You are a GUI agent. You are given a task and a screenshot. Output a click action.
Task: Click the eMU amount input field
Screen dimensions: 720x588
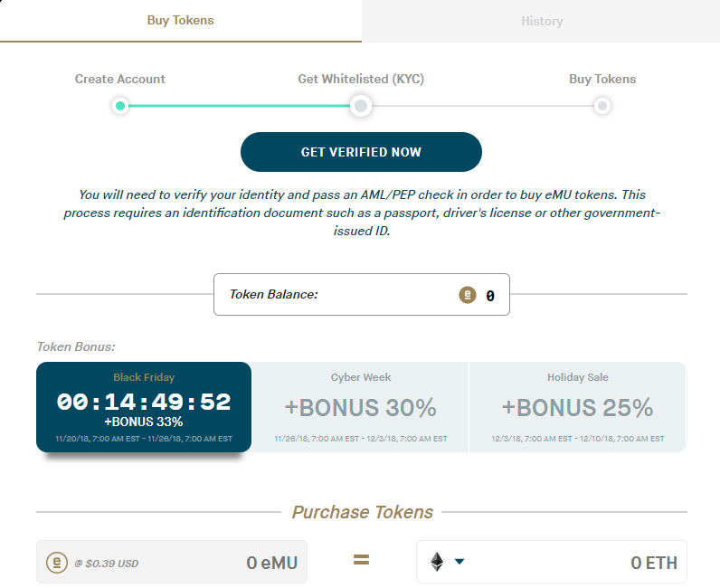[172, 563]
